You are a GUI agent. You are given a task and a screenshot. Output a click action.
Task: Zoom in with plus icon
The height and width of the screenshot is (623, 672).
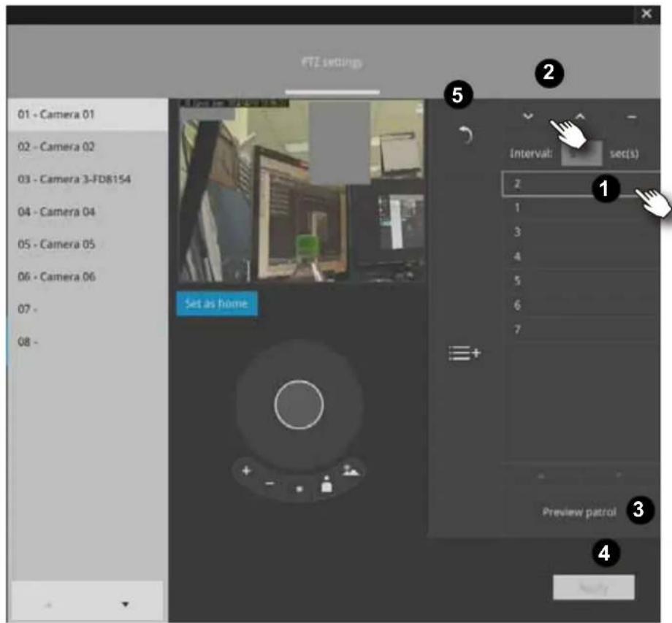pyautogui.click(x=246, y=471)
